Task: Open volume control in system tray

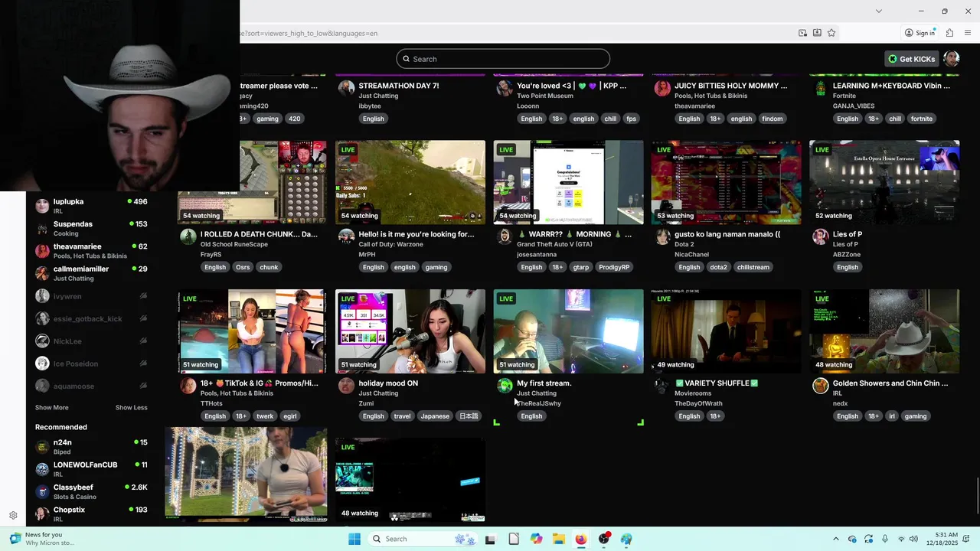Action: (913, 539)
